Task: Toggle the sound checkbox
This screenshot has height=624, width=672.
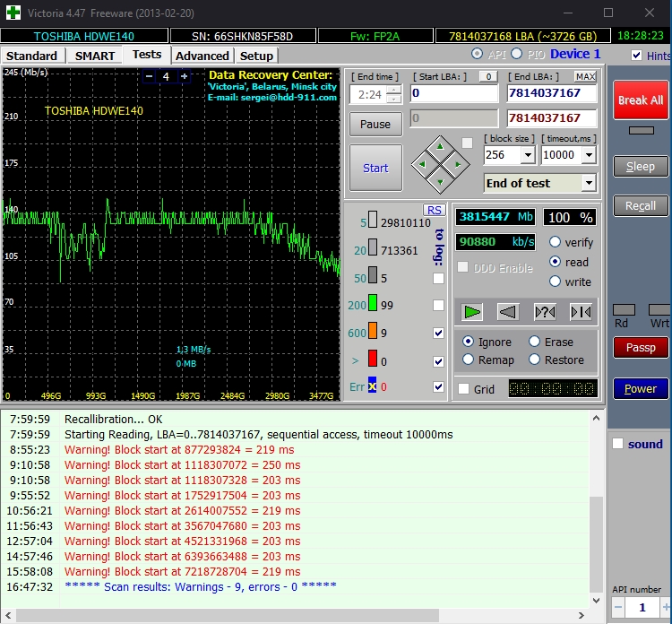Action: (617, 444)
